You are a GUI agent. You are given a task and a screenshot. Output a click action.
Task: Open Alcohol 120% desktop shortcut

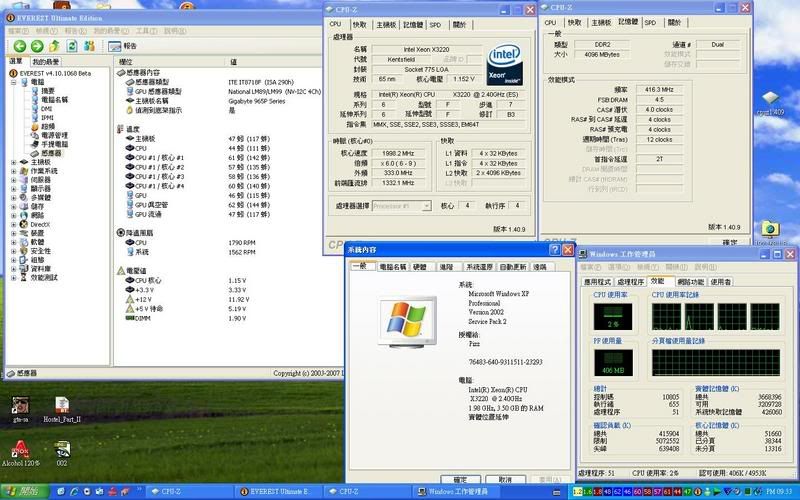(20, 450)
